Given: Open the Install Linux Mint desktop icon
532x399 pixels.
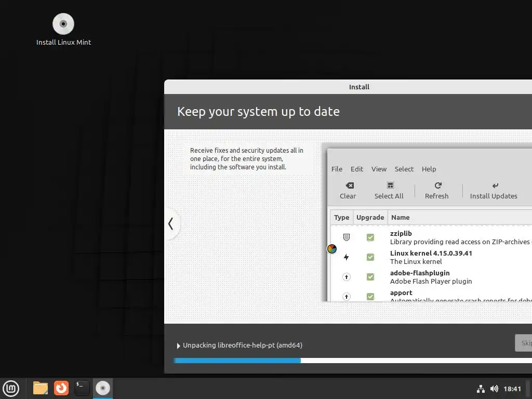Looking at the screenshot, I should click(63, 30).
